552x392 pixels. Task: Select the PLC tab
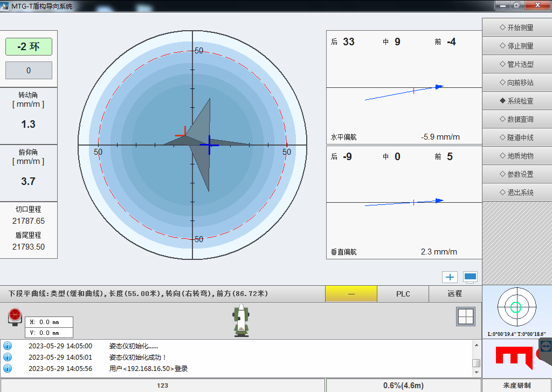[403, 294]
